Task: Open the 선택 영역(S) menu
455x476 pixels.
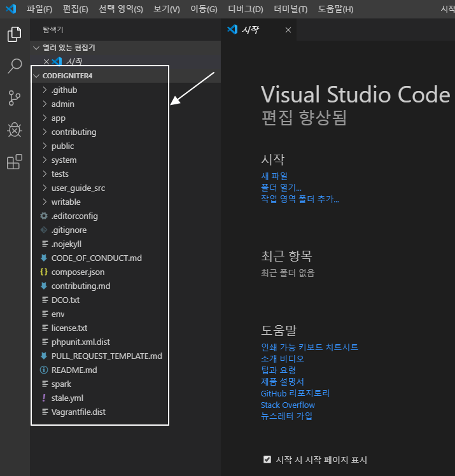Action: (121, 9)
